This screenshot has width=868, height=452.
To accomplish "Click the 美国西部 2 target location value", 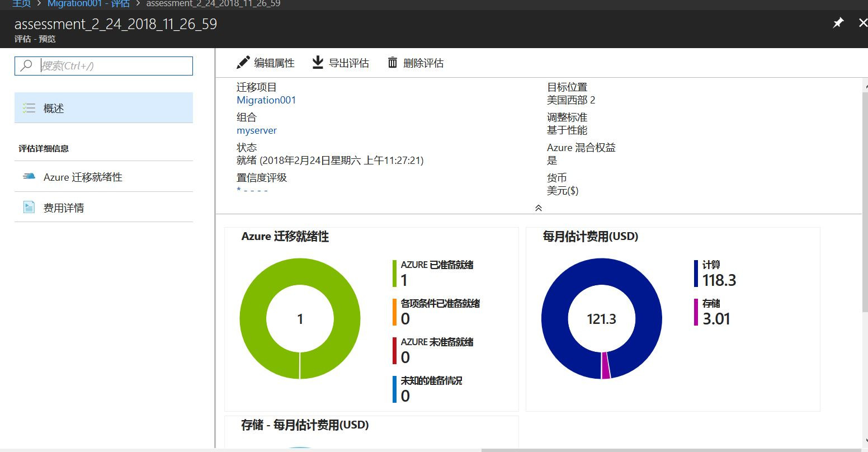I will click(x=571, y=100).
